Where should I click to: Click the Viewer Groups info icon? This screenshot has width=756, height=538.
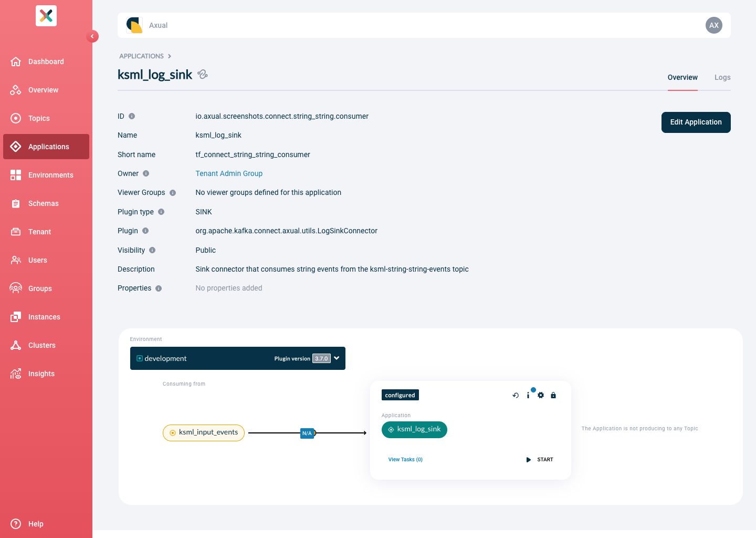pyautogui.click(x=173, y=193)
